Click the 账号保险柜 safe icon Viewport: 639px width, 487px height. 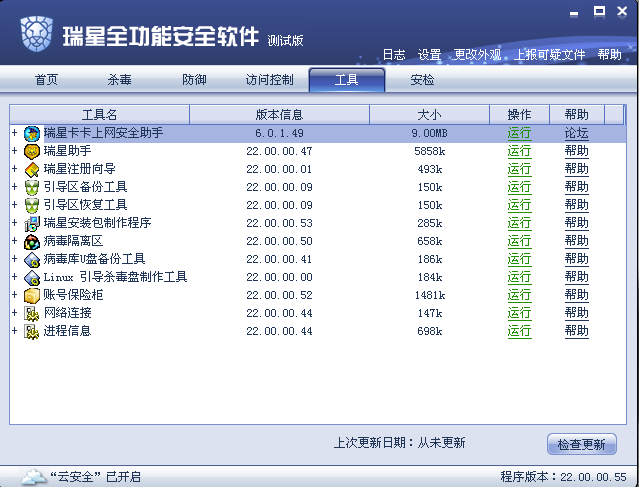click(x=32, y=295)
